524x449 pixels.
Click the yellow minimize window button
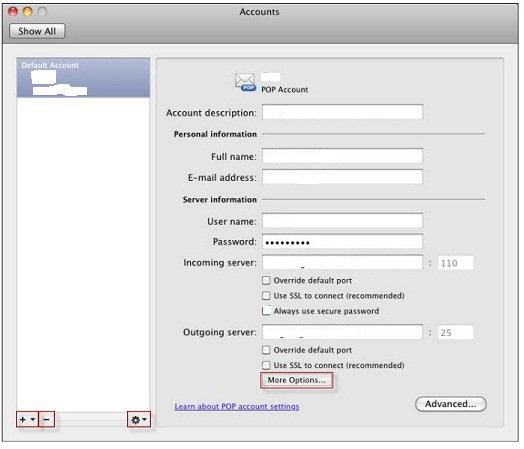click(x=28, y=12)
